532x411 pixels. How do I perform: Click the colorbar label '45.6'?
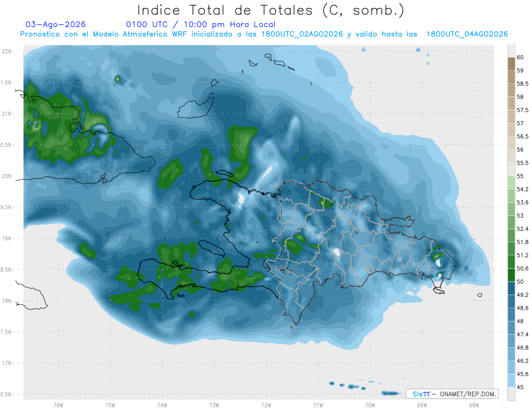[523, 374]
